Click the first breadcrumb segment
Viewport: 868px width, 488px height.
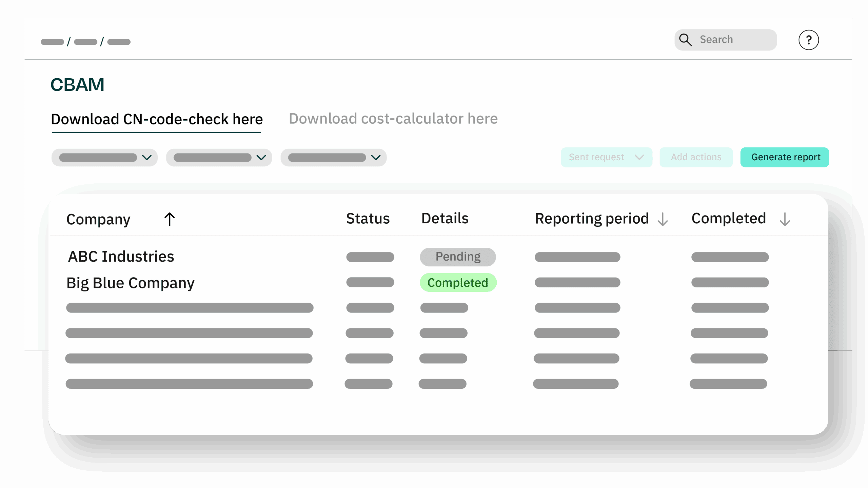pyautogui.click(x=53, y=42)
